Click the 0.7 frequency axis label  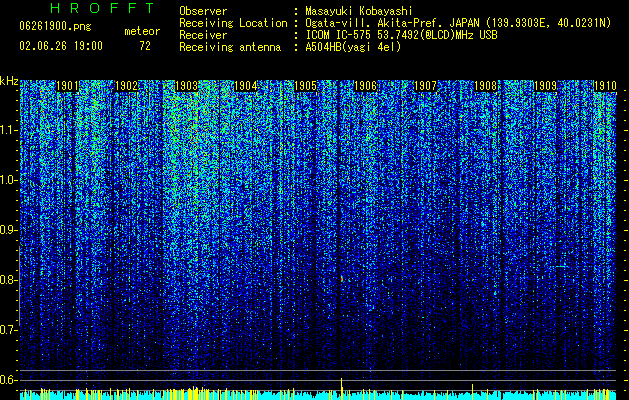(9, 330)
